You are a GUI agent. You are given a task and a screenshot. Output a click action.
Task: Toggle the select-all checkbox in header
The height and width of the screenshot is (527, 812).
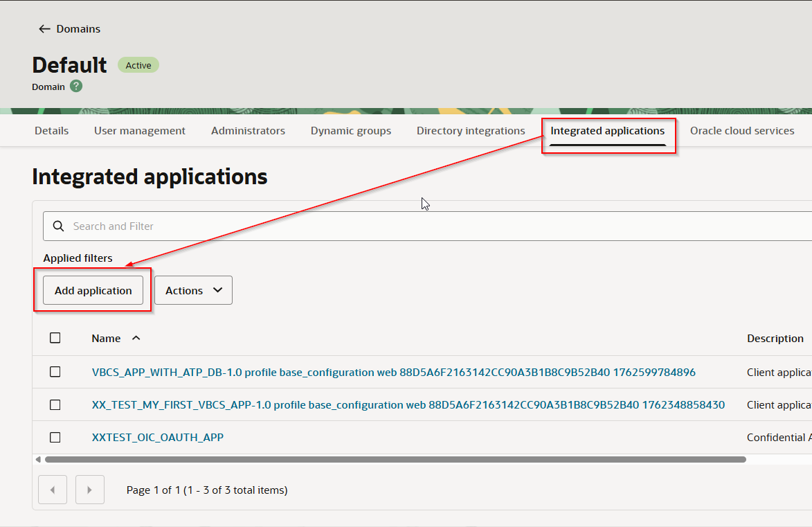(x=55, y=338)
